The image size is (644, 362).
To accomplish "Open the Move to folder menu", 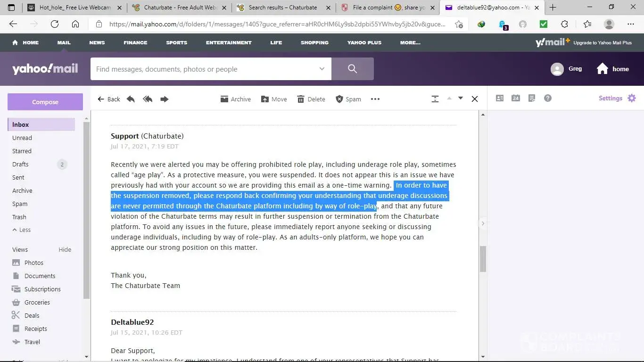I will coord(274,99).
